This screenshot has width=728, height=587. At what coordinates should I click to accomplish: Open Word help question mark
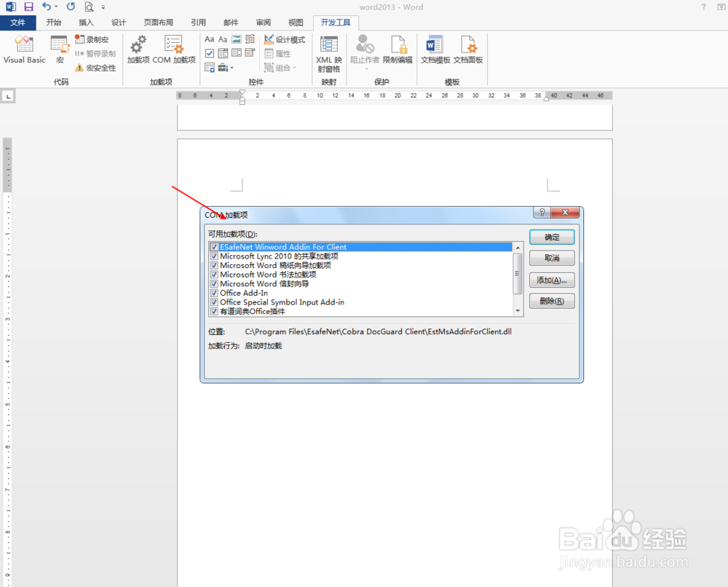704,7
